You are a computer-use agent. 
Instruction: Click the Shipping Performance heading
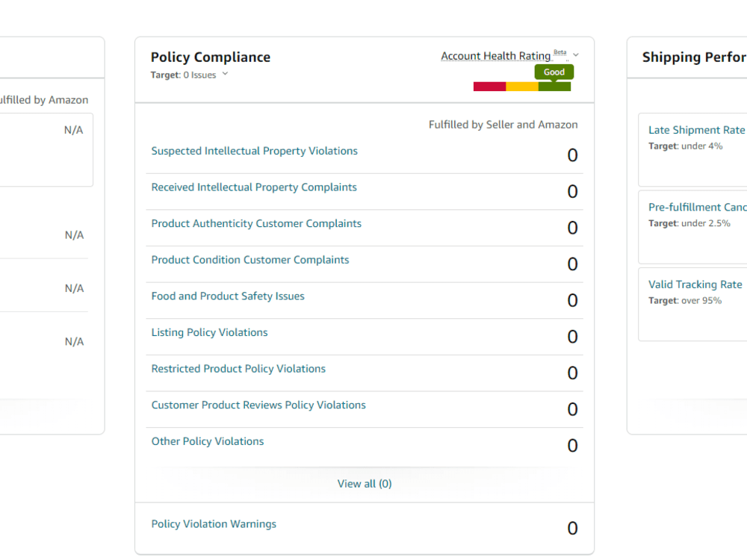[694, 57]
